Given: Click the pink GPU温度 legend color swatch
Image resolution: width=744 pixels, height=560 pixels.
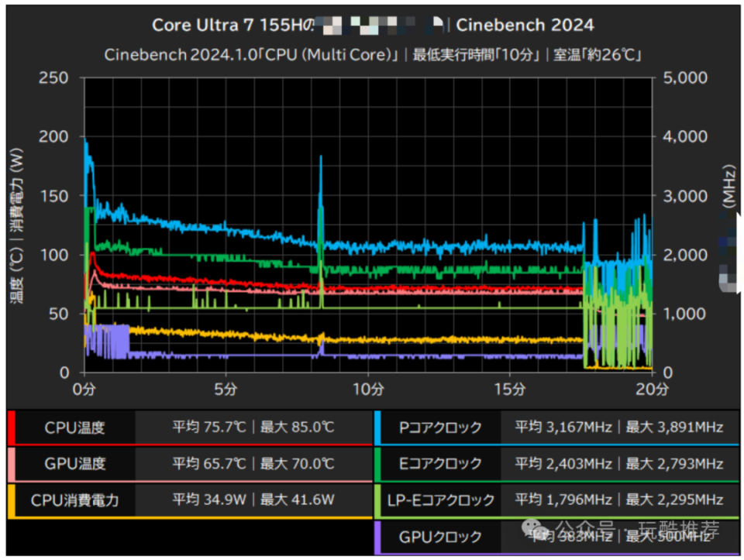Looking at the screenshot, I should (x=12, y=464).
